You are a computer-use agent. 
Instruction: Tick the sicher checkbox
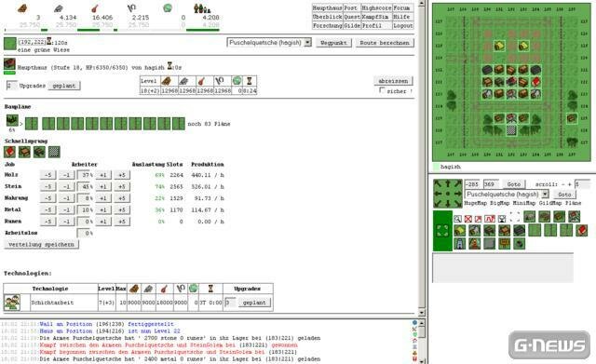pyautogui.click(x=382, y=90)
